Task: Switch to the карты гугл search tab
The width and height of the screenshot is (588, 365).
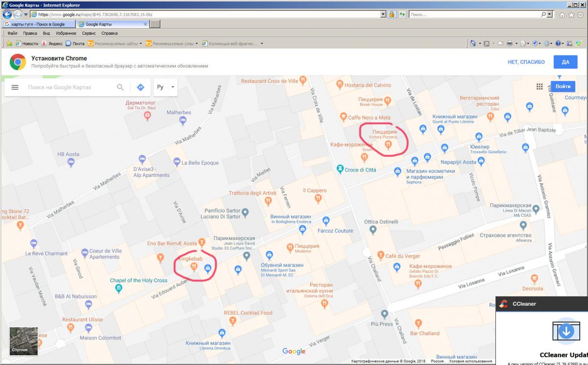Action: 38,24
